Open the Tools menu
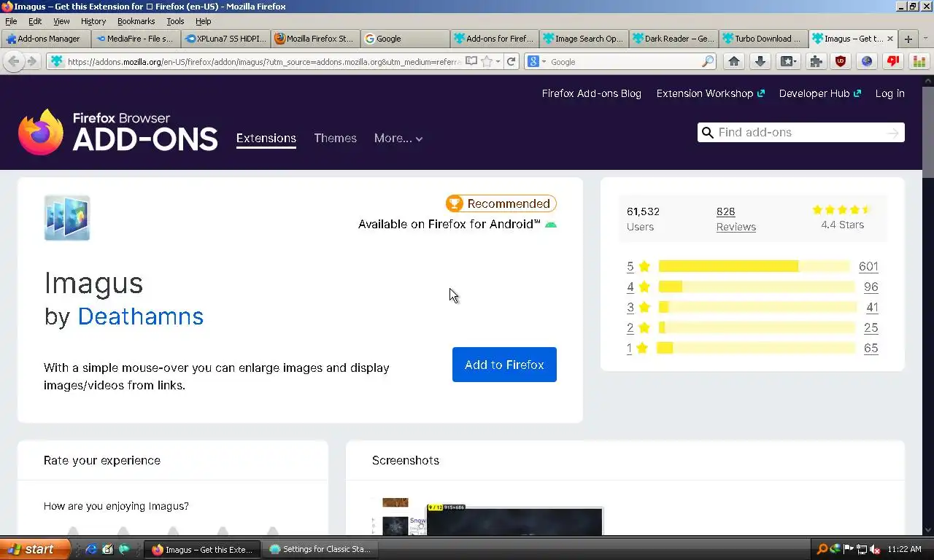 [x=175, y=21]
